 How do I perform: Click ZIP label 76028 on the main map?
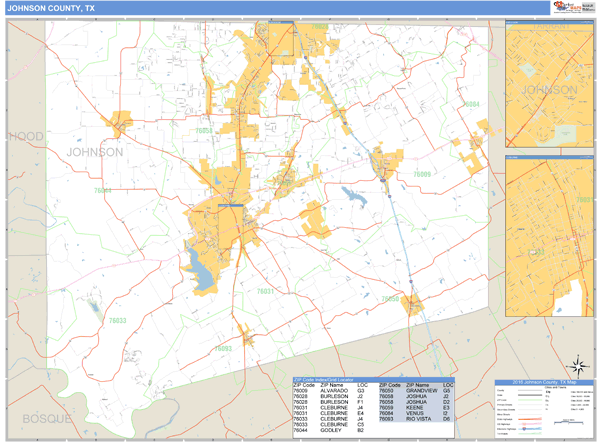(x=320, y=26)
